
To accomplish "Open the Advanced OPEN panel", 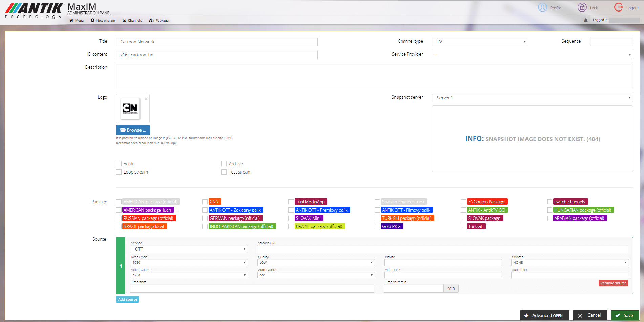I will [x=544, y=315].
